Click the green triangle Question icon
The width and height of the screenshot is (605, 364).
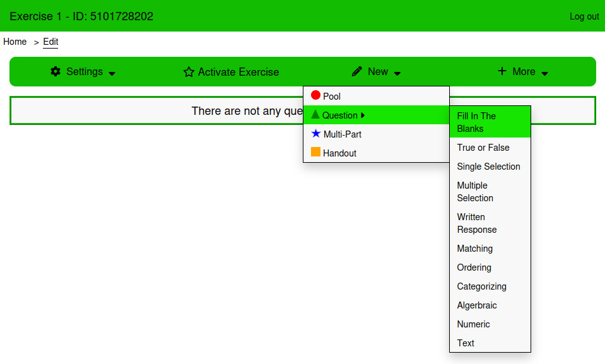pyautogui.click(x=315, y=114)
